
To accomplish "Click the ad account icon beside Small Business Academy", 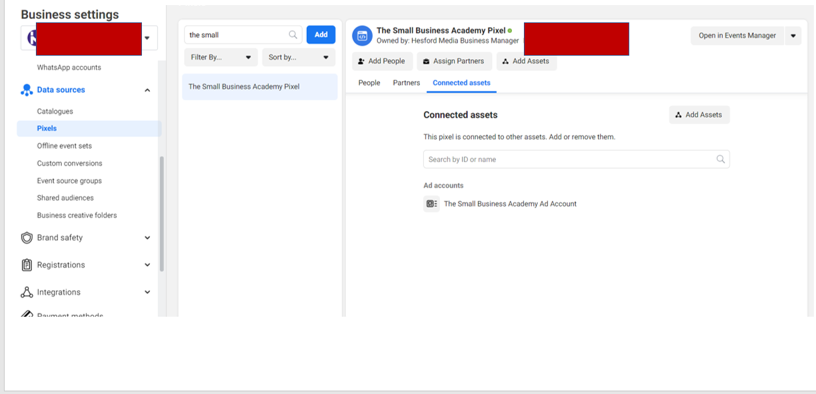I will pos(431,204).
